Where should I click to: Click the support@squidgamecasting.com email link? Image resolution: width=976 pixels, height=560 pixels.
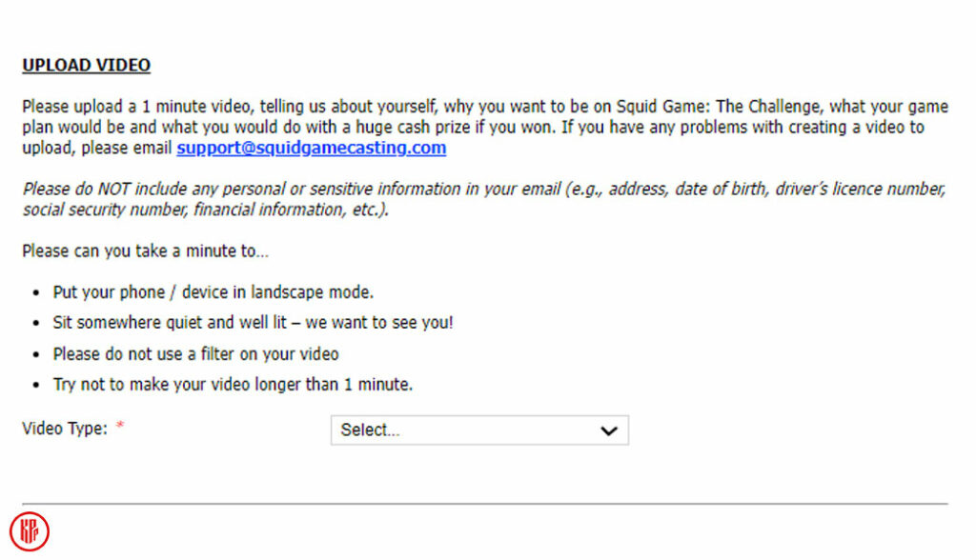pos(311,149)
